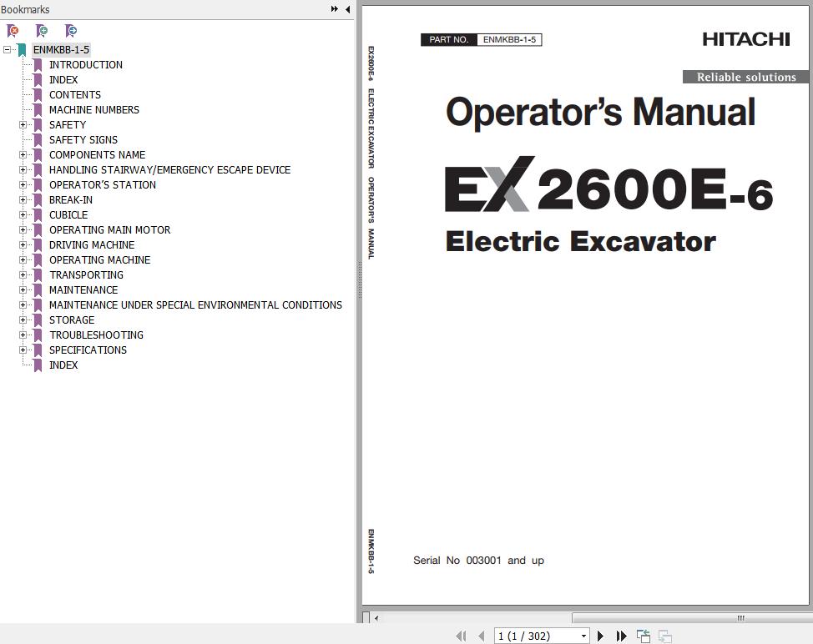This screenshot has width=813, height=644.
Task: Click the purple bookmark icon beside SAFETY SIGNS
Action: click(x=38, y=140)
